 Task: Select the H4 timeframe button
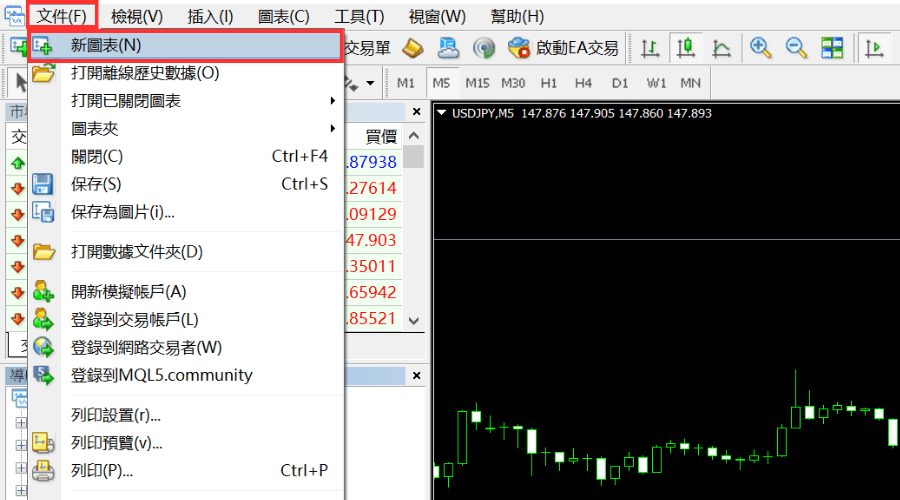pyautogui.click(x=584, y=82)
